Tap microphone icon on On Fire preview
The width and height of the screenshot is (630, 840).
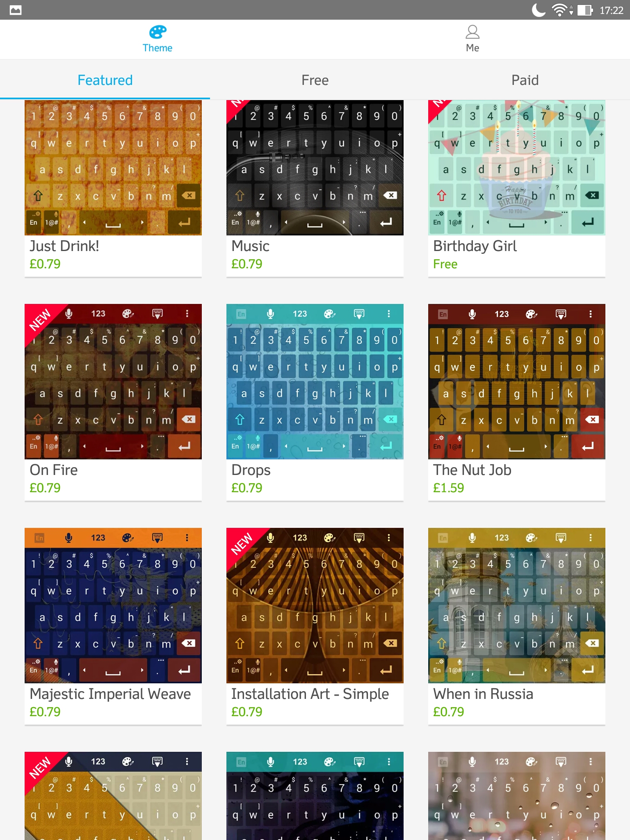click(69, 314)
